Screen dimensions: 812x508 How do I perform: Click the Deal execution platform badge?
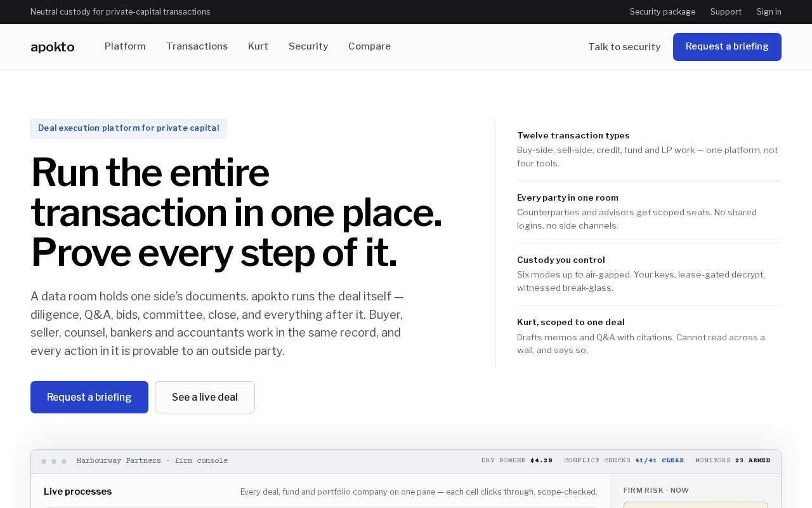(128, 128)
